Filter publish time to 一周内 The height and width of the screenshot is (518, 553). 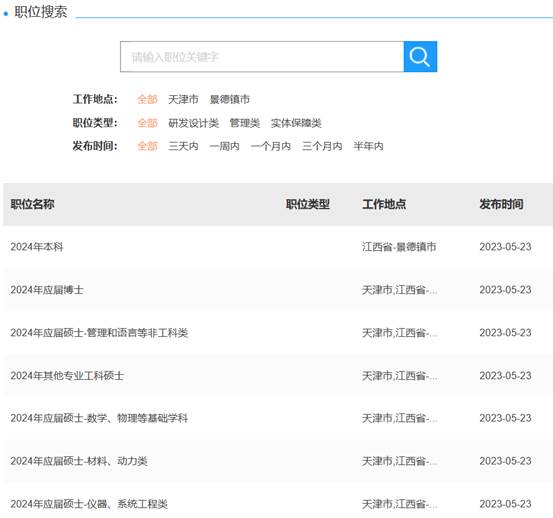[x=225, y=146]
